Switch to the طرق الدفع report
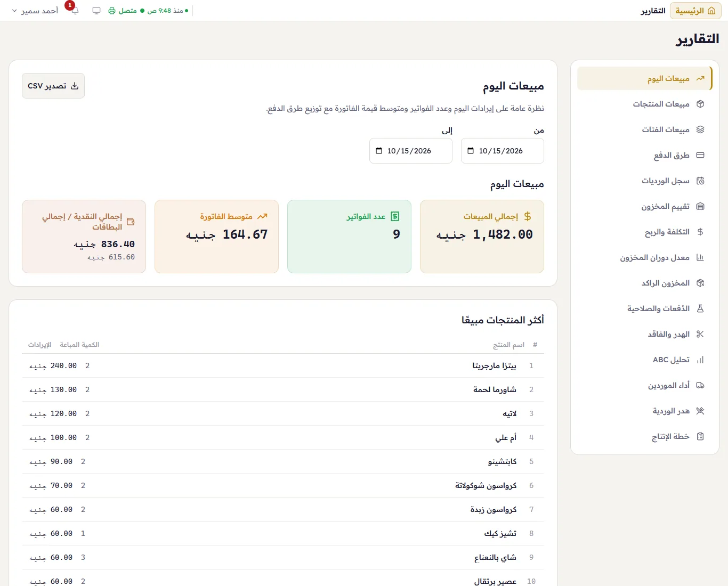 (x=644, y=155)
